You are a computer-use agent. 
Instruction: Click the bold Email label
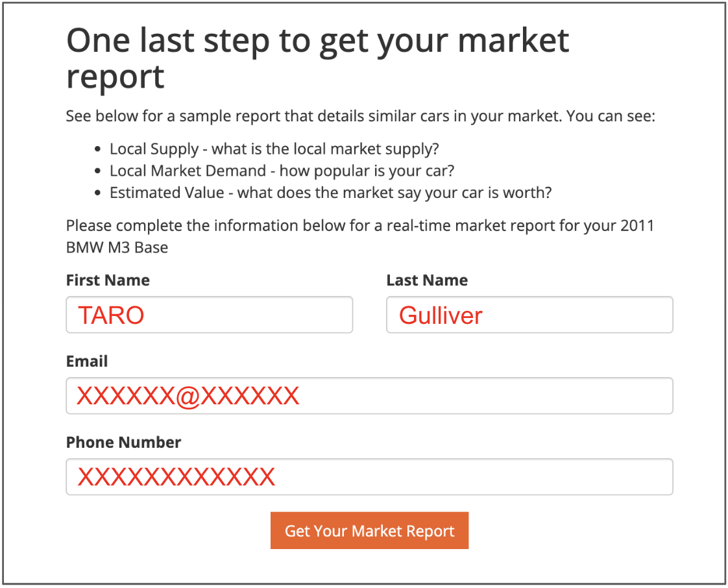coord(87,361)
